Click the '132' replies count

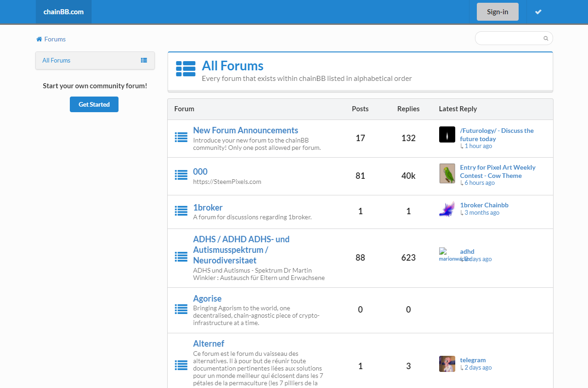coord(408,138)
